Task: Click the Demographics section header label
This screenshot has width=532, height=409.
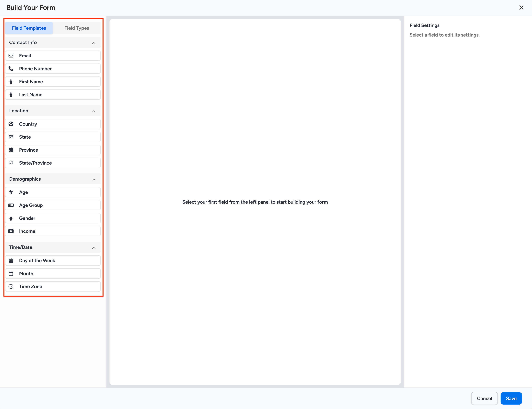Action: (25, 179)
